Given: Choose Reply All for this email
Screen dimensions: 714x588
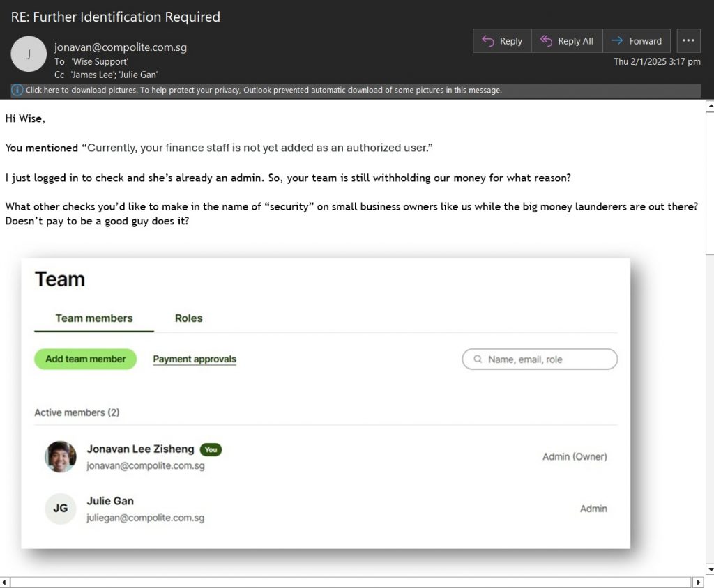Looking at the screenshot, I should (567, 41).
